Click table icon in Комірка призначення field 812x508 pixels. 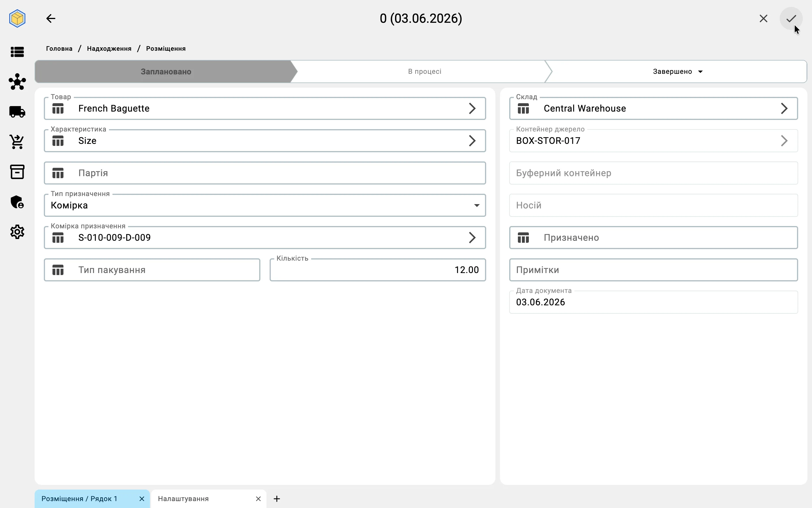pos(58,238)
